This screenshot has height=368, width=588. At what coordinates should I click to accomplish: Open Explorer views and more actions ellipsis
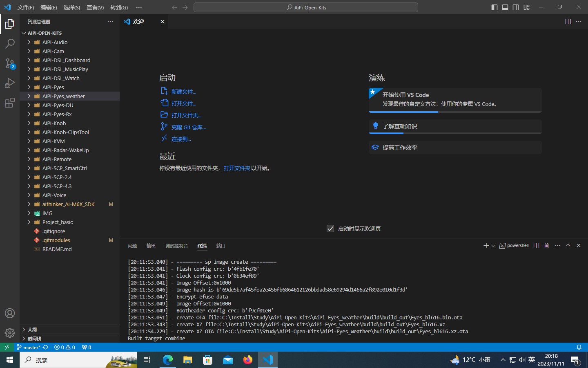pos(110,21)
